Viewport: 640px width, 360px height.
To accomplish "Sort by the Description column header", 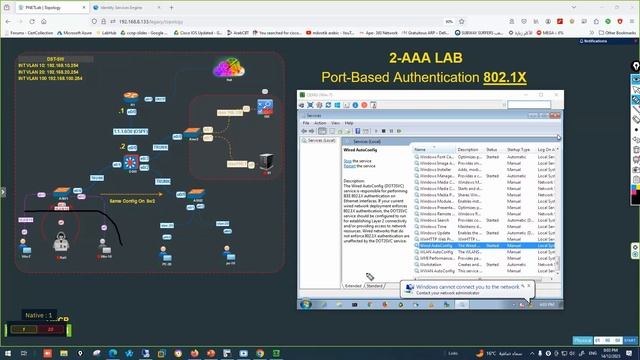I will pos(470,150).
